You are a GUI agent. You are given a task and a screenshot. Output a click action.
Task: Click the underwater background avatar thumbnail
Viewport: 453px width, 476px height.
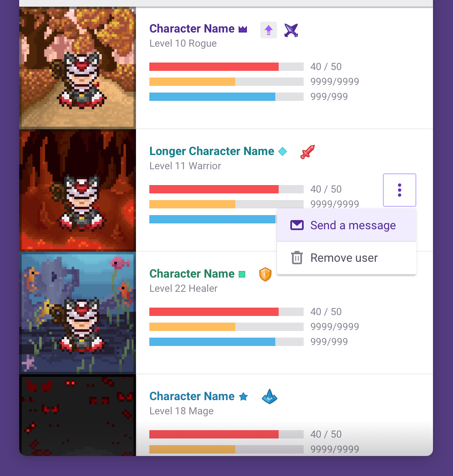78,313
